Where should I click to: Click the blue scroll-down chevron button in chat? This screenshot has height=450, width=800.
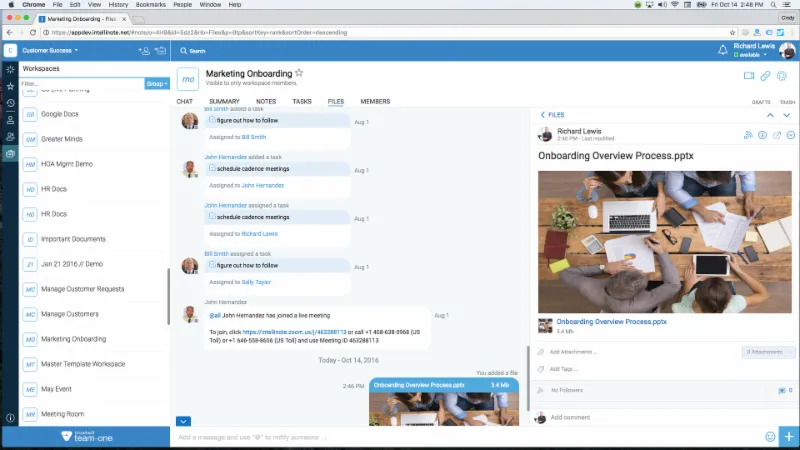point(183,421)
